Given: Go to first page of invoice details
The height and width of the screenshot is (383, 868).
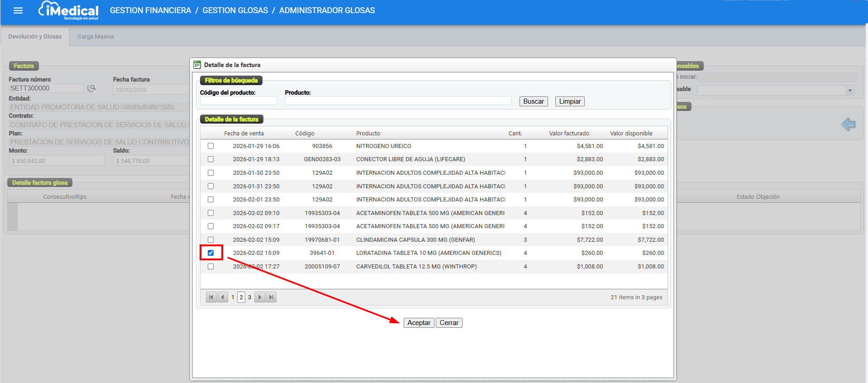Looking at the screenshot, I should click(211, 297).
